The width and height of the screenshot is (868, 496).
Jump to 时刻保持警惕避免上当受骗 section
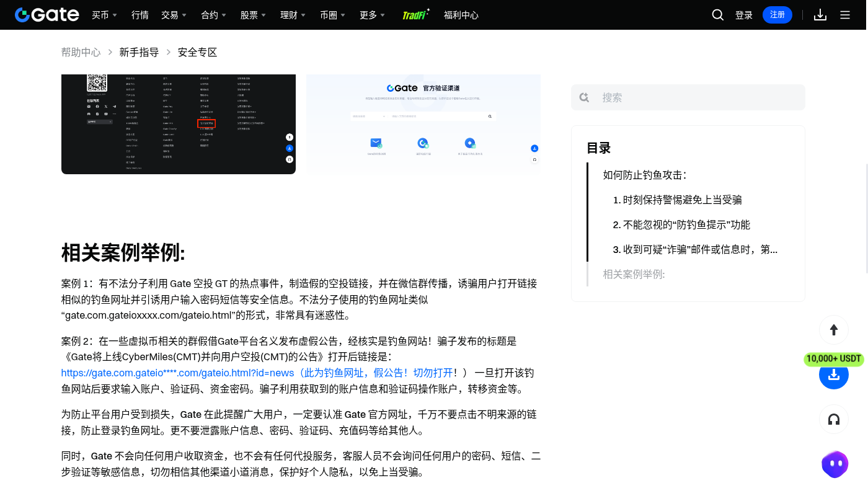678,200
